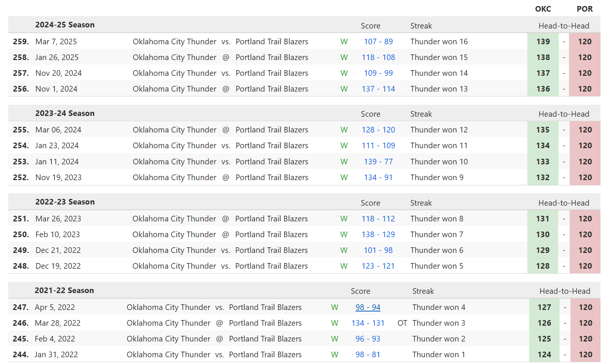Screen dimensions: 602x364
Task: Click the POR column header
Action: point(585,9)
